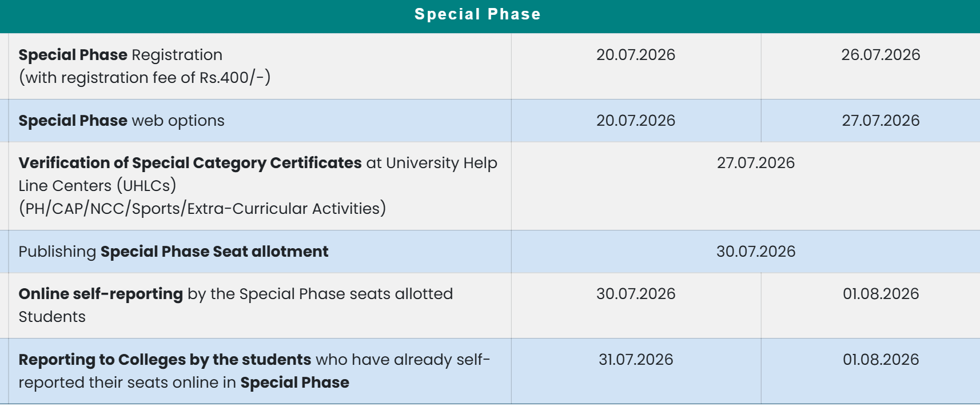Select the certificate verification date 27.07.2026
This screenshot has width=980, height=406.
756,163
